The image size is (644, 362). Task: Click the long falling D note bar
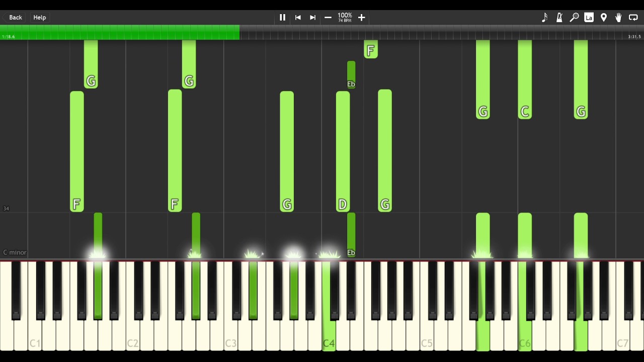[x=343, y=151]
